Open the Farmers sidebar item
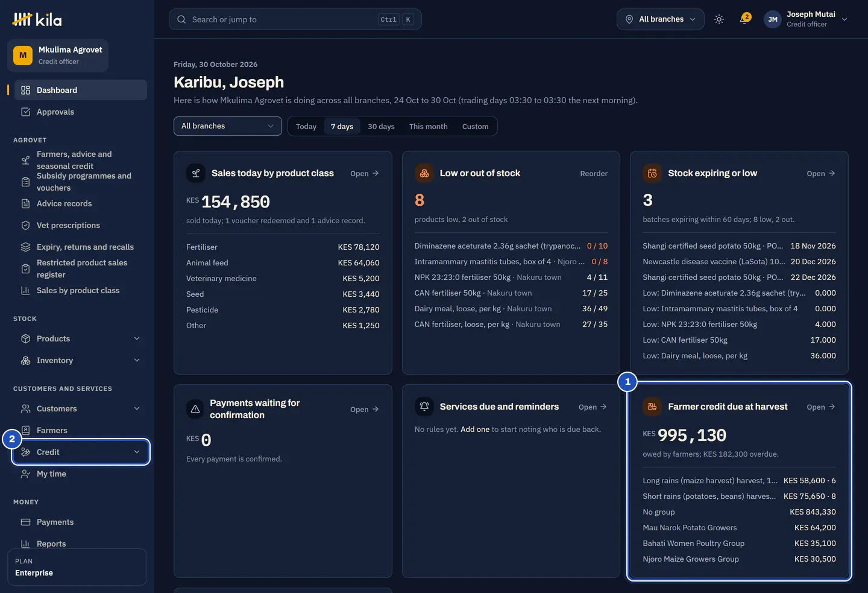Screen dimensions: 868x593 [x=81, y=430]
